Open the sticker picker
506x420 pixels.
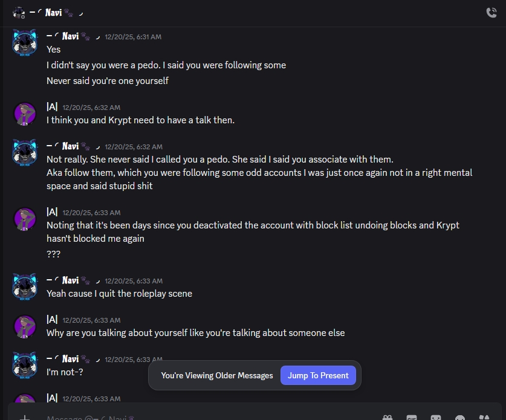[436, 418]
